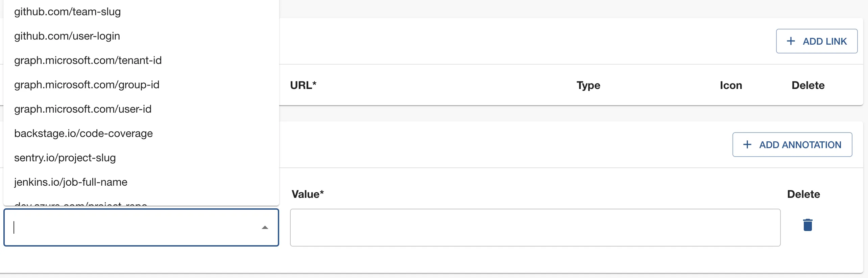Click the Delete header above trash icon

point(803,194)
